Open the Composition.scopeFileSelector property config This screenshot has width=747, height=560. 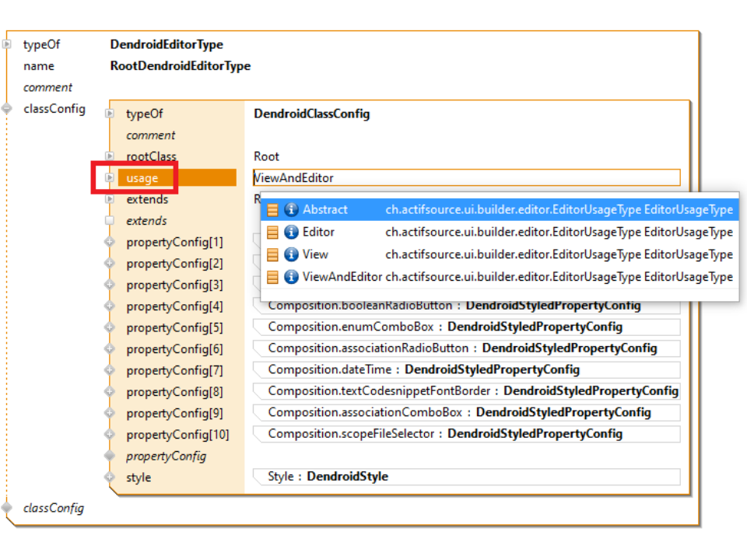pos(445,433)
